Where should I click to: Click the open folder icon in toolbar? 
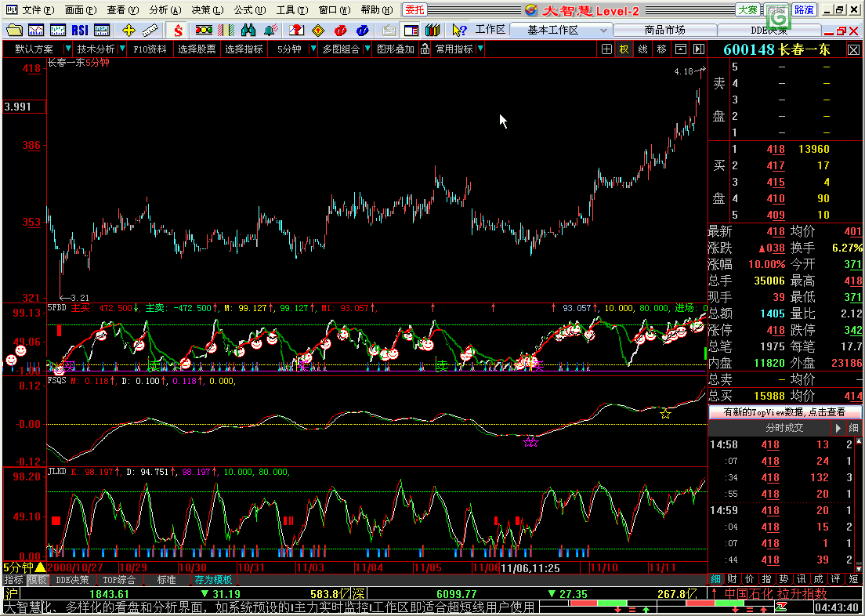[x=14, y=30]
